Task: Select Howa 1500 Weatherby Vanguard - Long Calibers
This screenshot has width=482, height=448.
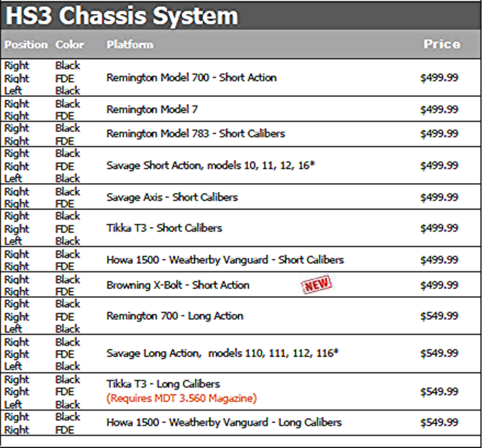Action: click(224, 423)
